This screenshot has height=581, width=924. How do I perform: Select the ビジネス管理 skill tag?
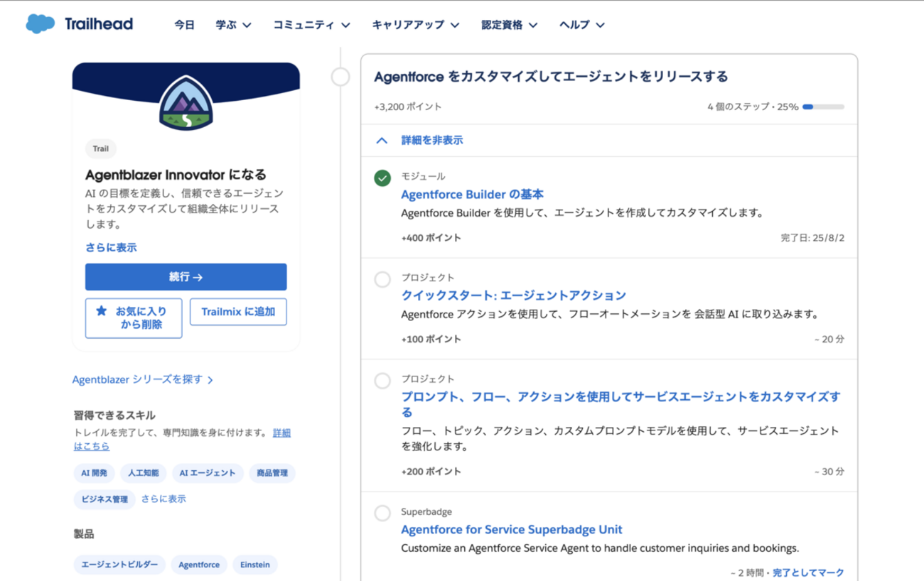(x=104, y=499)
